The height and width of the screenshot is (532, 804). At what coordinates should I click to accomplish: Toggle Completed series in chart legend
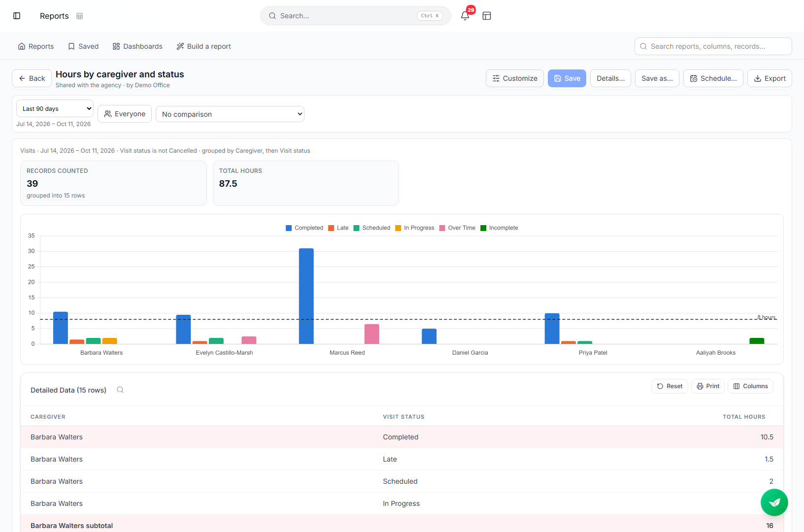point(304,228)
